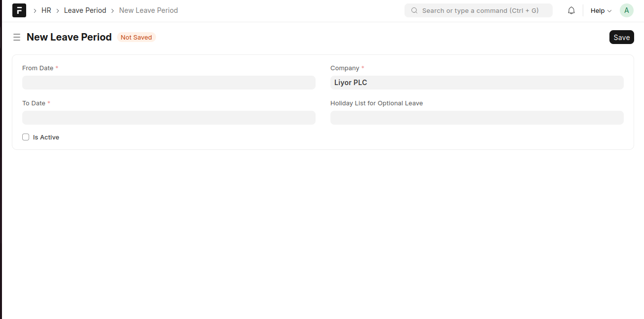This screenshot has width=644, height=319.
Task: Click the chevron arrow beside Help
Action: click(609, 11)
